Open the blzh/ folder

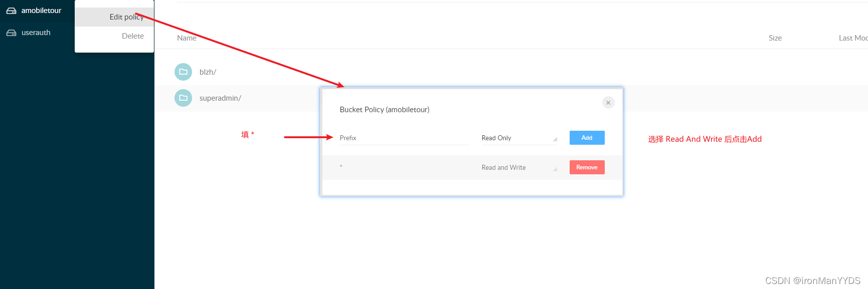[x=208, y=72]
